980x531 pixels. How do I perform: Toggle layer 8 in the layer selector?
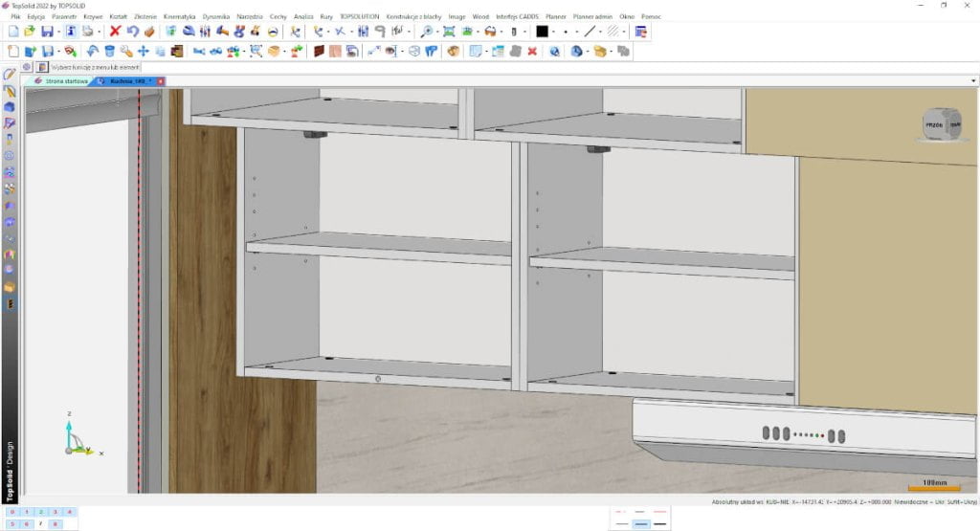point(55,523)
